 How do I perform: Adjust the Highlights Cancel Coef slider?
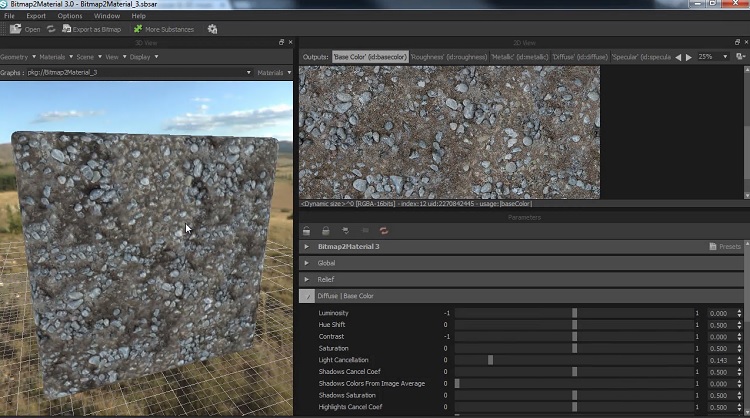574,407
